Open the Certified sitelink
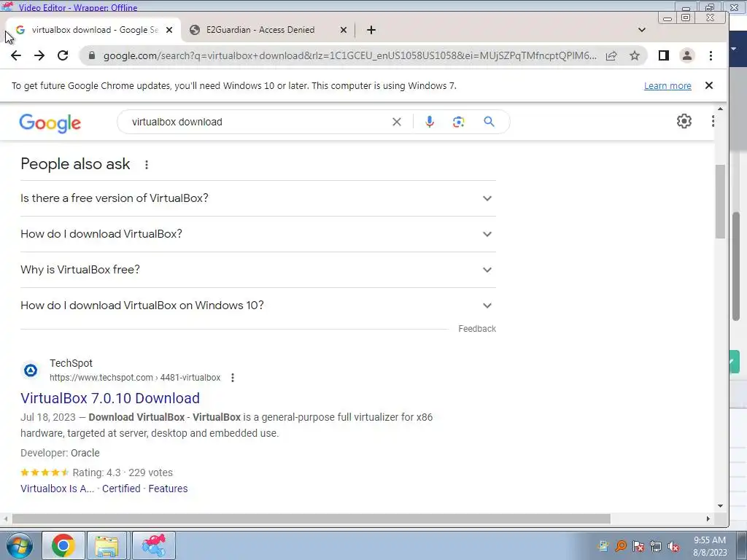 click(x=121, y=489)
